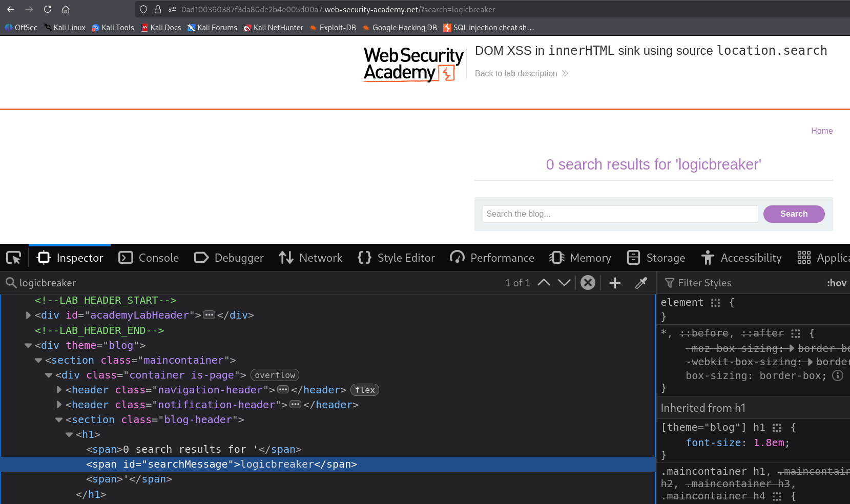Click the font-size 1.8em value
Image resolution: width=850 pixels, height=504 pixels.
tap(769, 443)
